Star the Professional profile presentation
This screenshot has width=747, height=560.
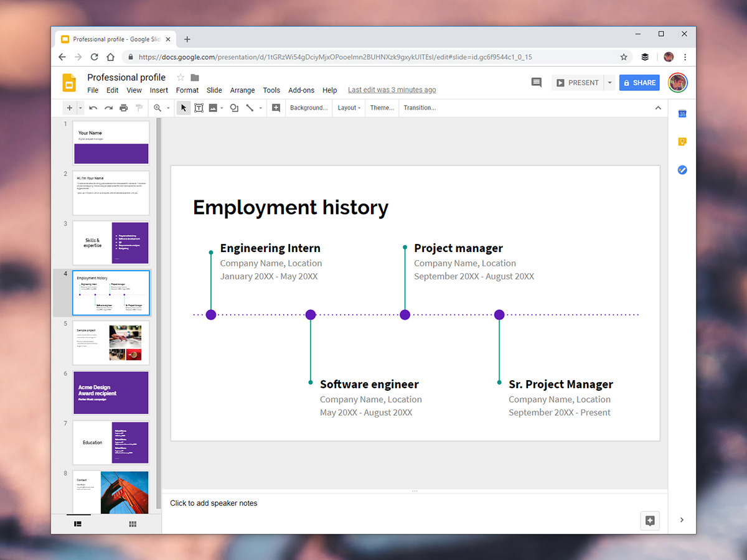(181, 77)
